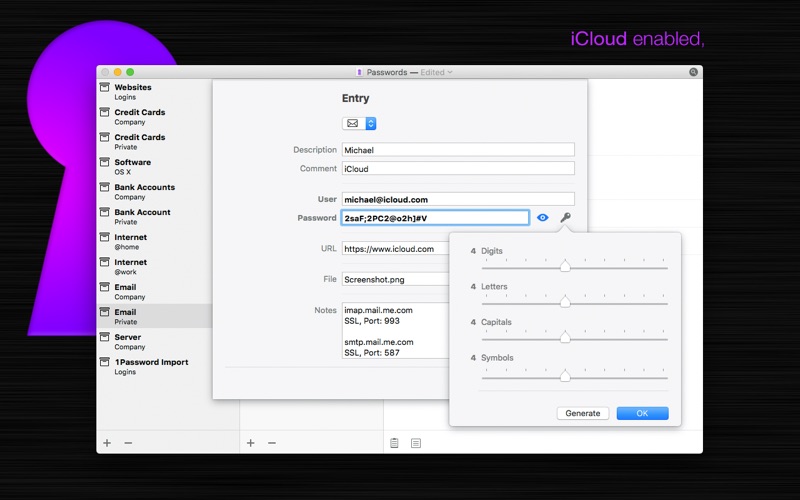Click the Private label under Bank Account

tap(126, 222)
